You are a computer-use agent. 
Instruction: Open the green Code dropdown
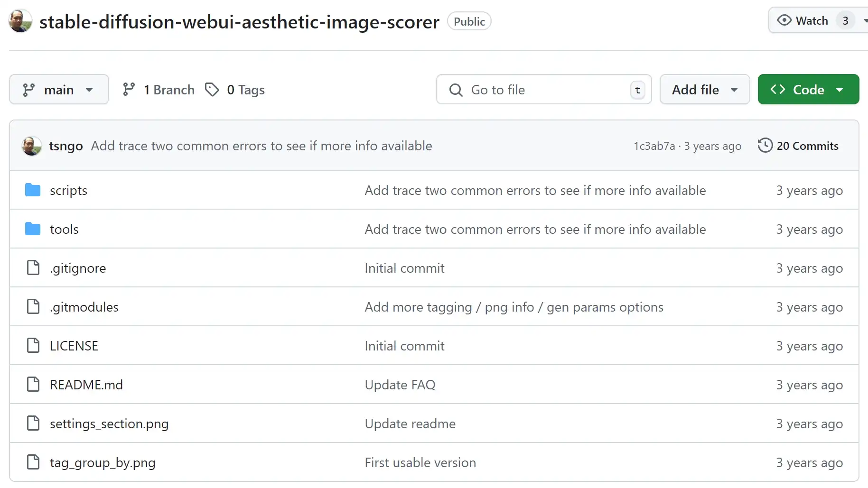coord(808,89)
